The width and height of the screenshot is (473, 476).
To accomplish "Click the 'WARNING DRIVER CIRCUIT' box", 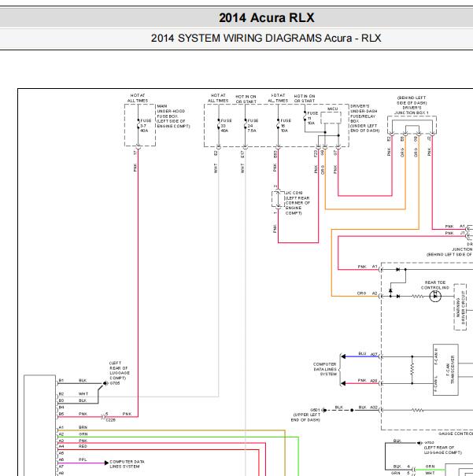I will click(460, 307).
